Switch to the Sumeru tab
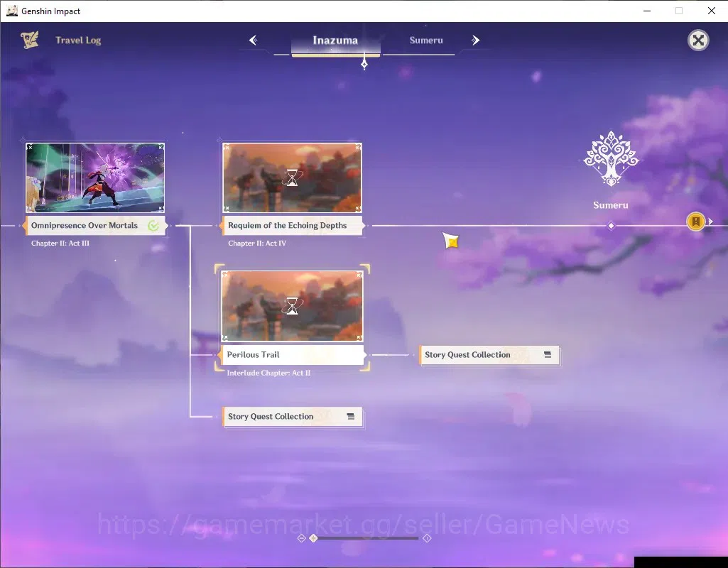The image size is (728, 568). [425, 40]
